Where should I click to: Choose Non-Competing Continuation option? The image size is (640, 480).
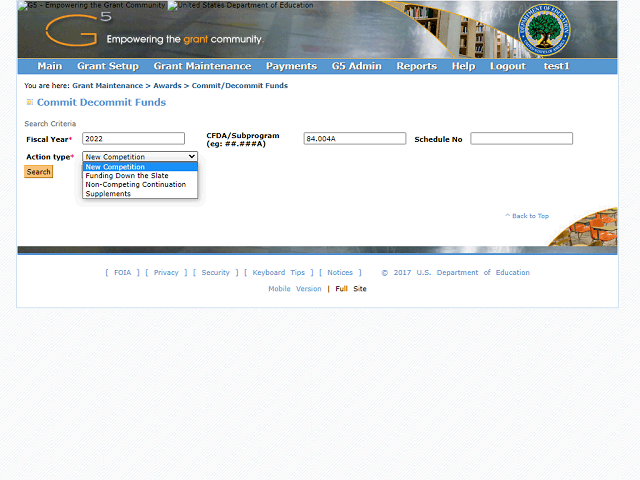coord(140,184)
